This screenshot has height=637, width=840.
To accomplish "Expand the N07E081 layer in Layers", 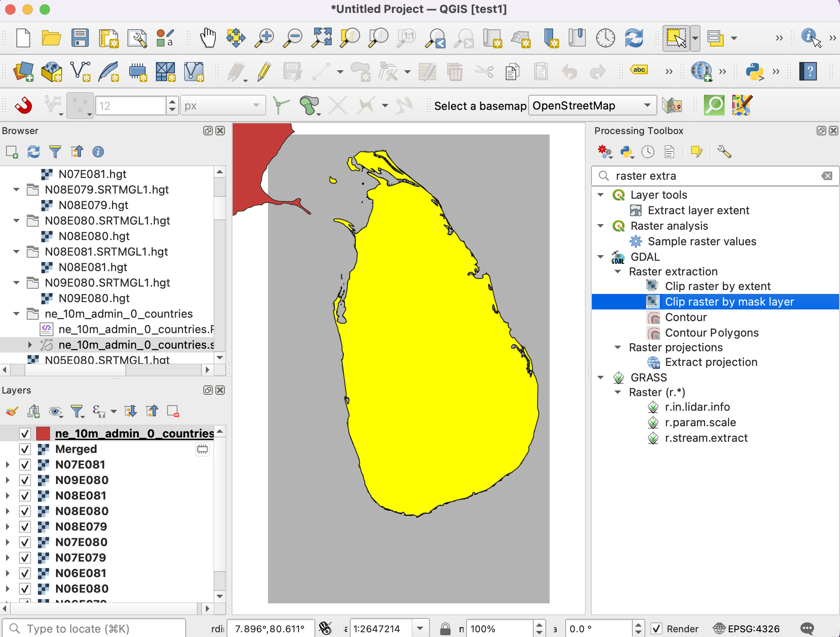I will pos(7,465).
